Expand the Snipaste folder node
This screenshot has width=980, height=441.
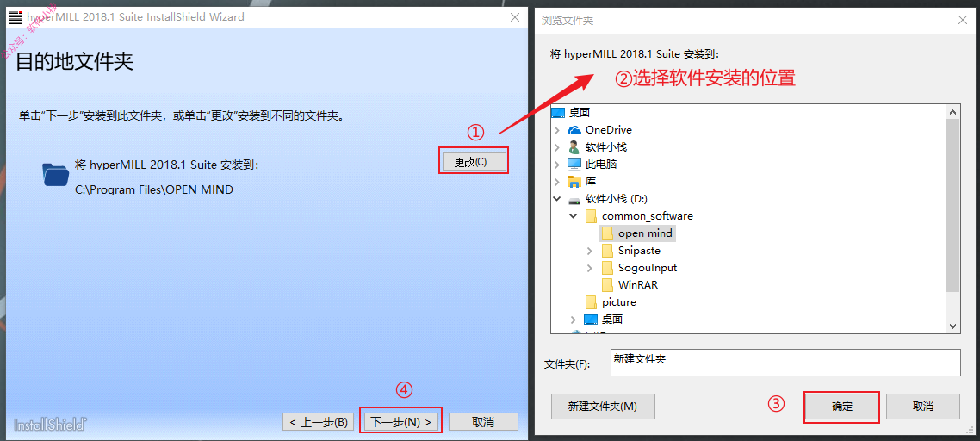coord(590,250)
